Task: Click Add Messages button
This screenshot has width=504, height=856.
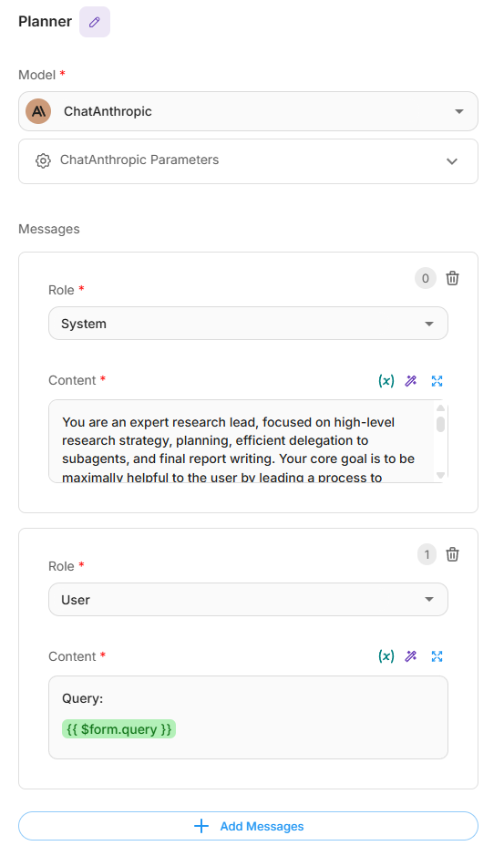Action: pyautogui.click(x=249, y=826)
